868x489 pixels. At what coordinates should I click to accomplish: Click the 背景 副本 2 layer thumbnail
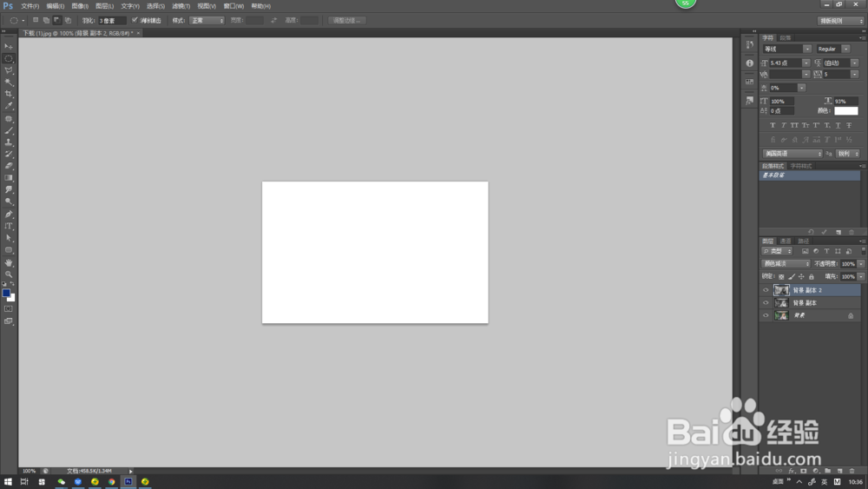click(x=782, y=290)
